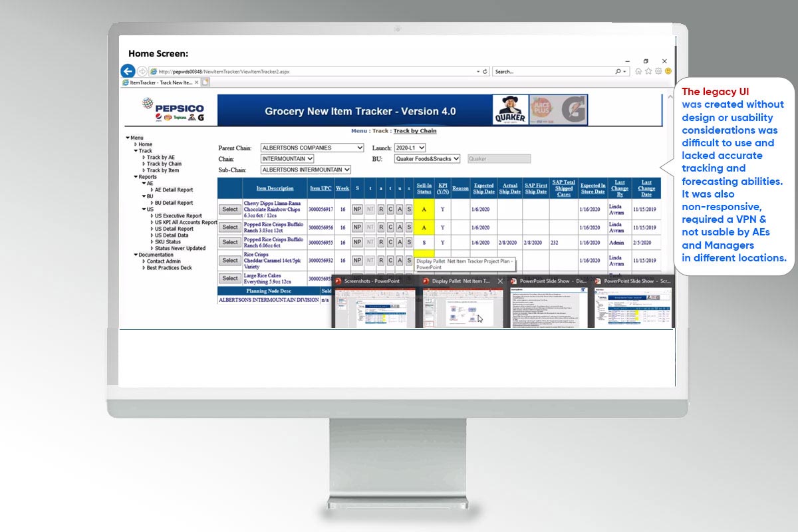Click C status in Popped Rice 3.03oz row
The height and width of the screenshot is (532, 798).
point(390,227)
